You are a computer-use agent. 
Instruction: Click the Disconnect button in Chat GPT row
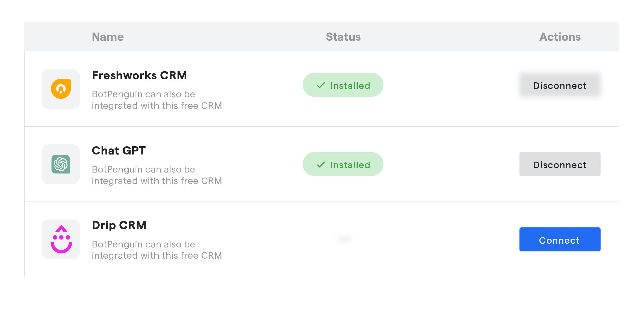click(x=559, y=165)
